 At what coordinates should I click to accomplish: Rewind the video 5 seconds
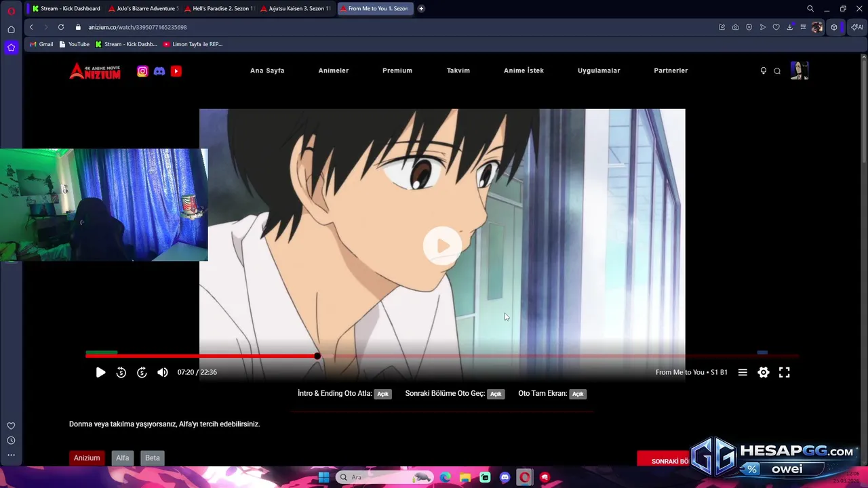121,372
